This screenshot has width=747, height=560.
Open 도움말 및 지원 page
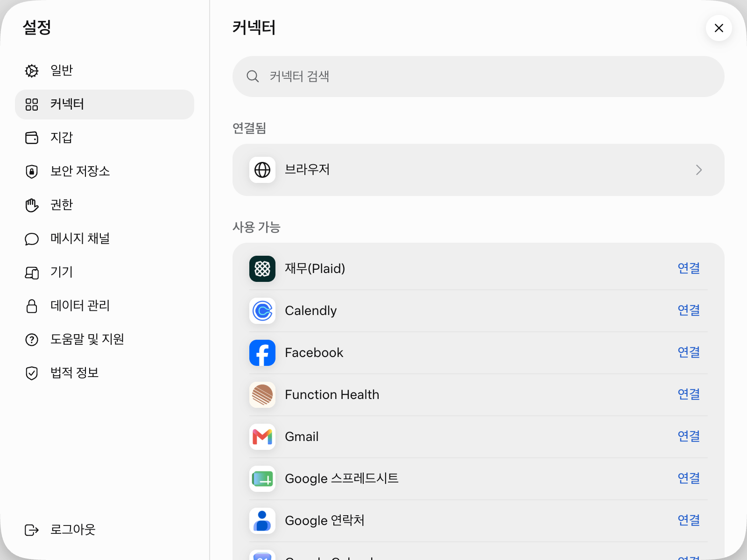click(105, 340)
